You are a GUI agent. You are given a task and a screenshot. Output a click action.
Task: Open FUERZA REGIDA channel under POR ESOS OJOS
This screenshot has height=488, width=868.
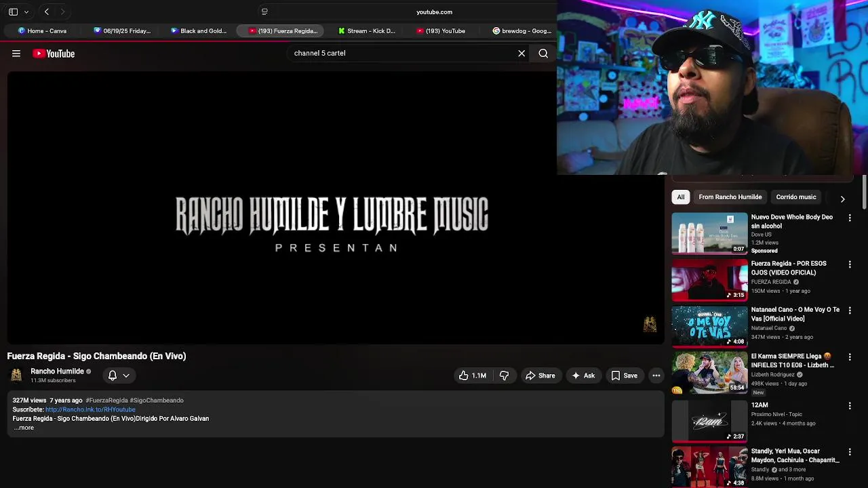point(771,282)
